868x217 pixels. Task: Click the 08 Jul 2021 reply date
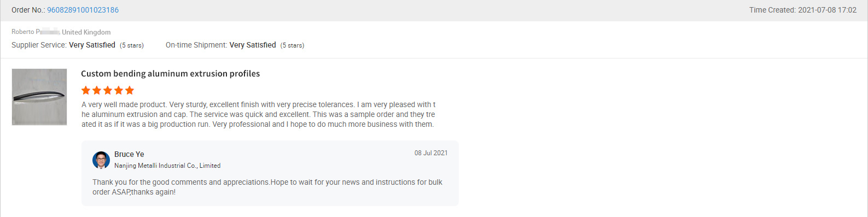click(x=431, y=153)
